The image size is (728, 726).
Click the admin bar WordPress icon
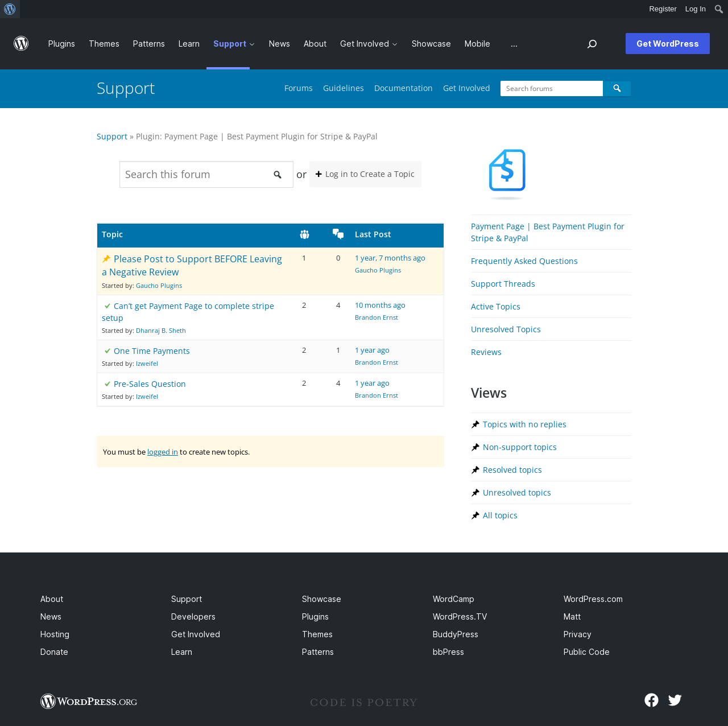click(x=10, y=9)
